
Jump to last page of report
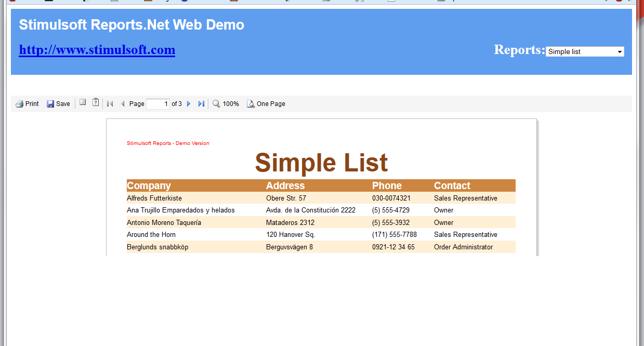pyautogui.click(x=201, y=104)
